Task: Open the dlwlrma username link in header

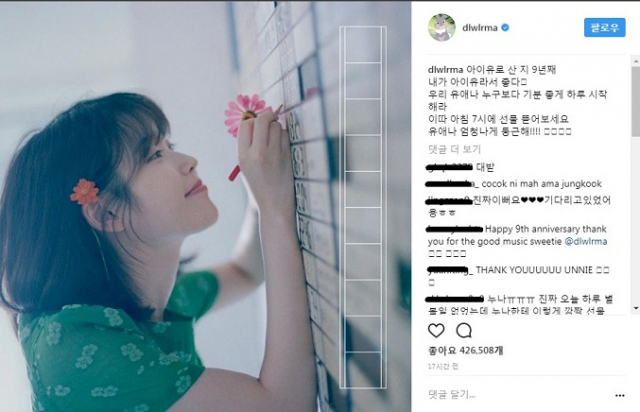Action: tap(480, 28)
